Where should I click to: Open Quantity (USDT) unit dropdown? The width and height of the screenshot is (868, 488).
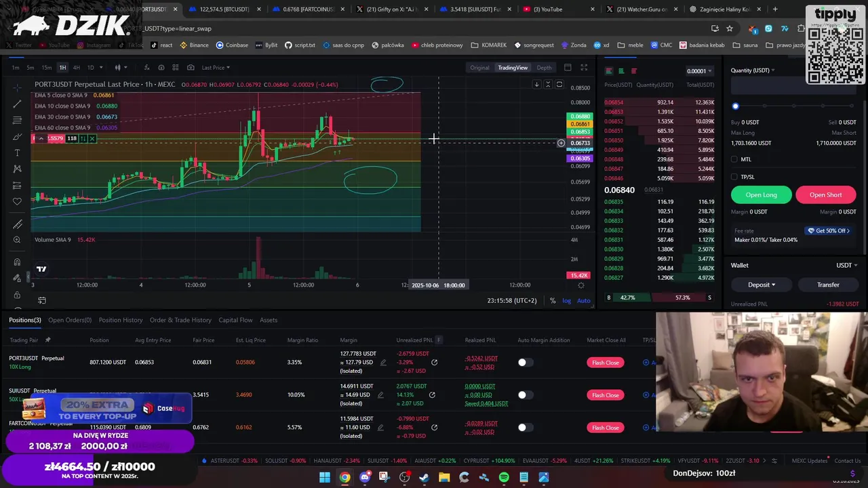[753, 70]
